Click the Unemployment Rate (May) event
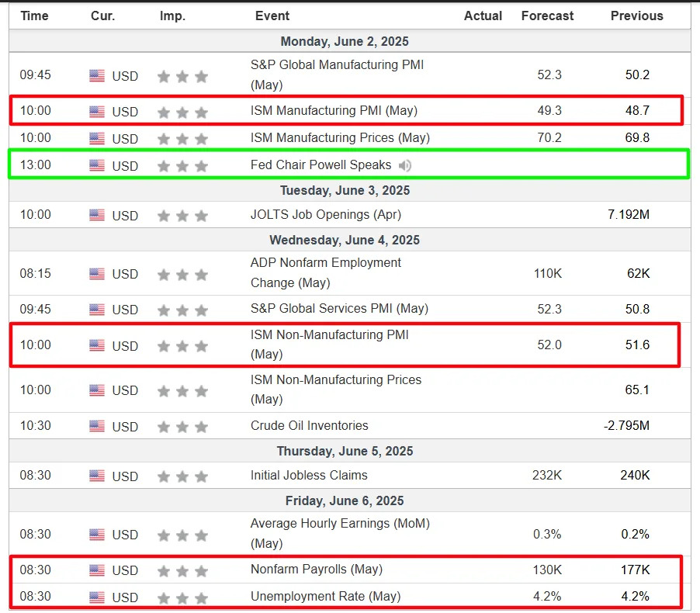The width and height of the screenshot is (700, 613). coord(325,597)
